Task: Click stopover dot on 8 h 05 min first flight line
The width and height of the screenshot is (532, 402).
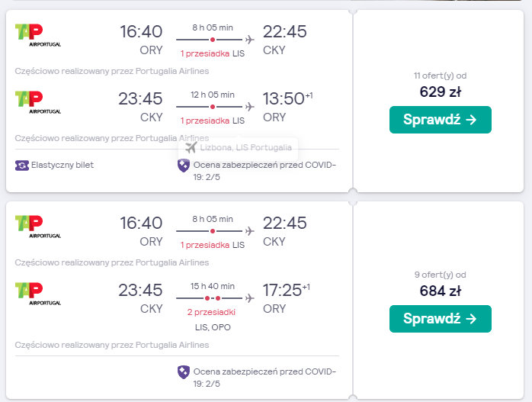Action: pyautogui.click(x=213, y=40)
